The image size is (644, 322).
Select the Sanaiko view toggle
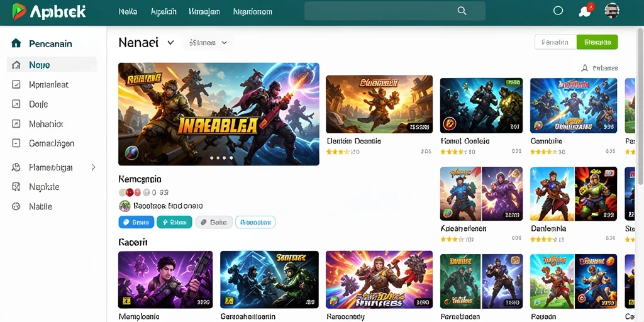556,42
